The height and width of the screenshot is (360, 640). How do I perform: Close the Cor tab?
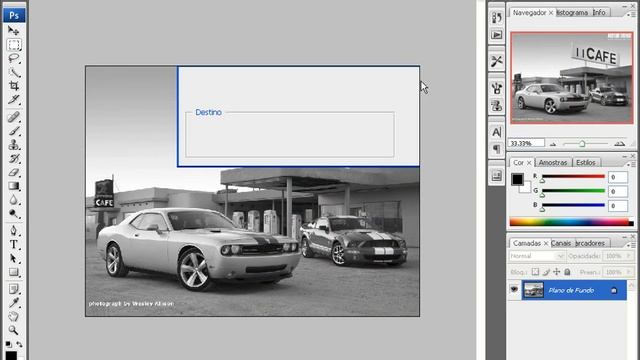pyautogui.click(x=529, y=163)
